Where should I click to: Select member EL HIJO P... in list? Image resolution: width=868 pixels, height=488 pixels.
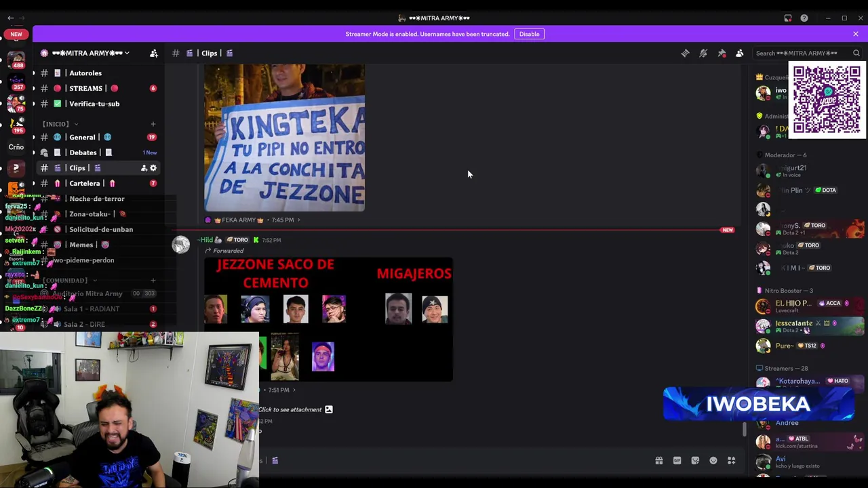[x=810, y=306]
